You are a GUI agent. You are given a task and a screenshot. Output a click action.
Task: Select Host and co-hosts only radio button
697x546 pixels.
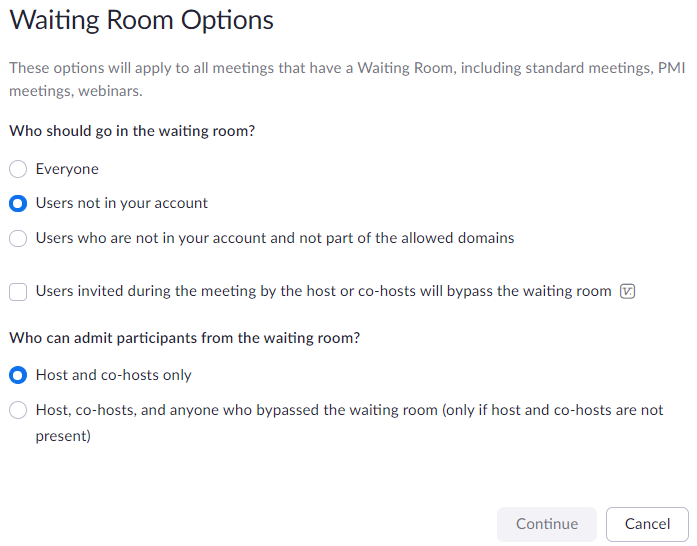tap(18, 375)
